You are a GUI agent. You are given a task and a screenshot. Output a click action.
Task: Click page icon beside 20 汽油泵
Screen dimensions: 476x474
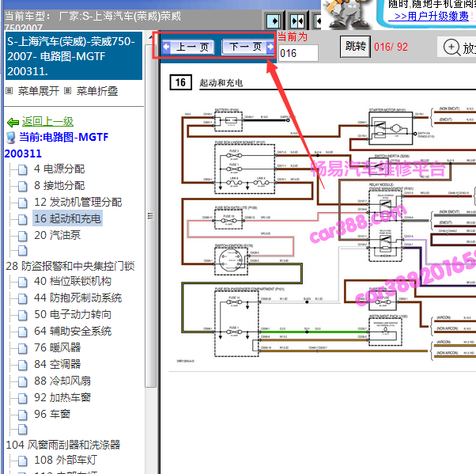click(23, 236)
